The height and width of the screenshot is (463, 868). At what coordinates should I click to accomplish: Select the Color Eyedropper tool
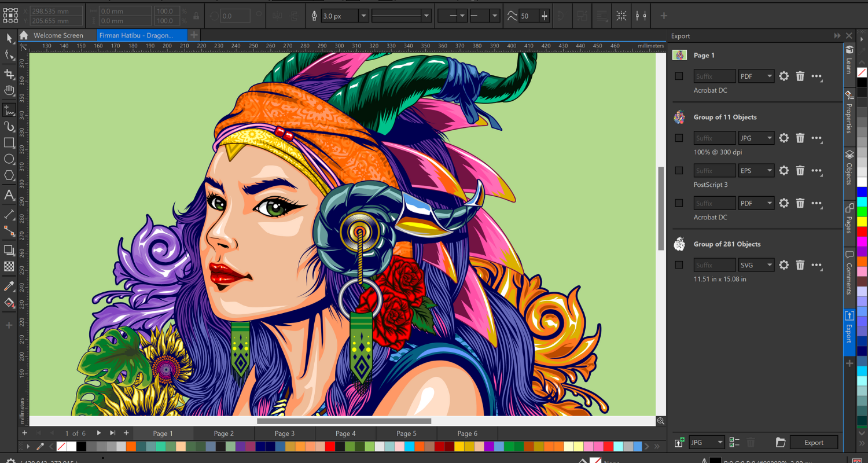click(9, 286)
